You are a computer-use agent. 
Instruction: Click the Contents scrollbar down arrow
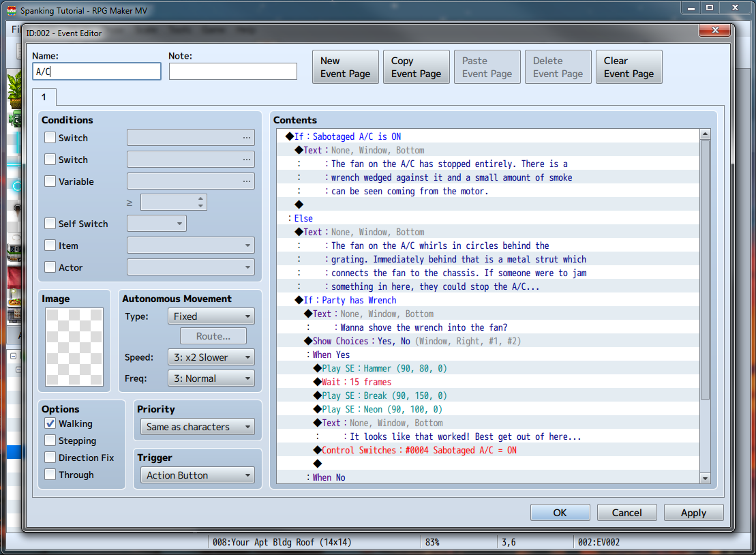[706, 479]
